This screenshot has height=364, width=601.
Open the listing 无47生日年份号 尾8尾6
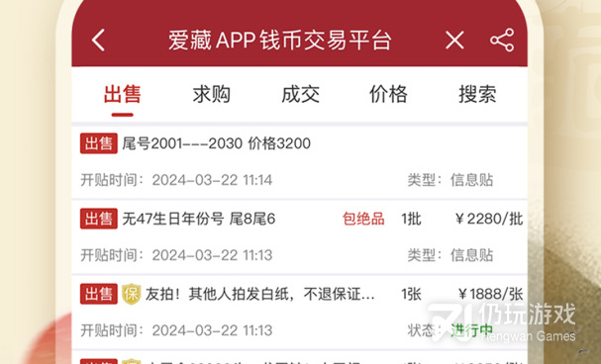coord(199,219)
